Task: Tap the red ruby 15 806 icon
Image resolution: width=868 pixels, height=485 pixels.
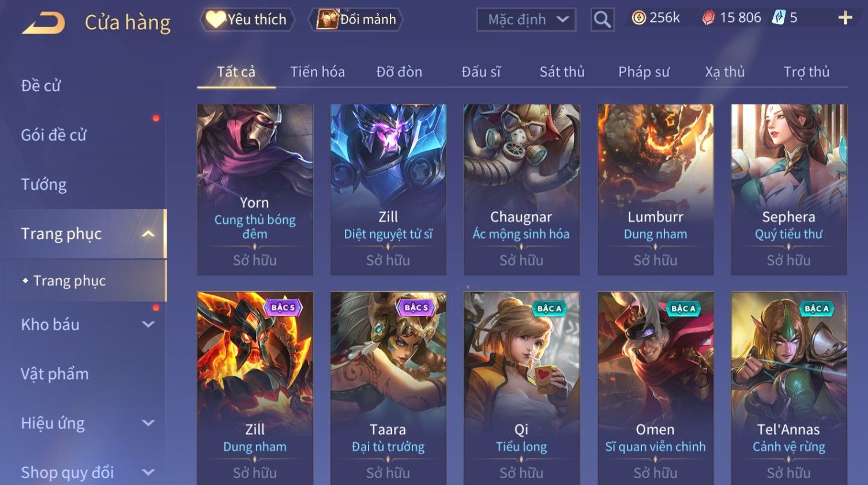Action: [708, 18]
